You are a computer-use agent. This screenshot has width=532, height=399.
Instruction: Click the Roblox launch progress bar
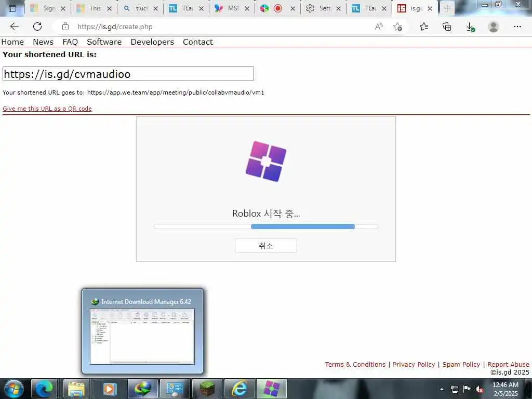[266, 227]
